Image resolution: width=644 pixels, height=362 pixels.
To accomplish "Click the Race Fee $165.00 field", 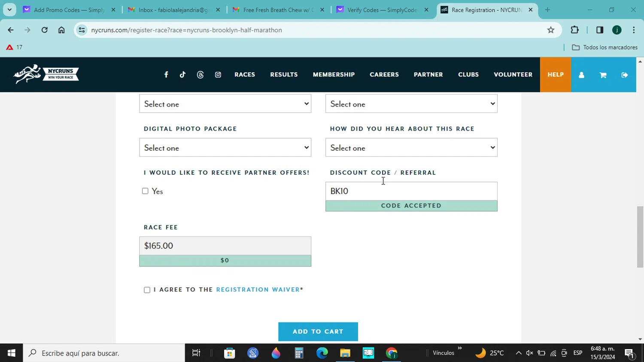I will click(225, 246).
